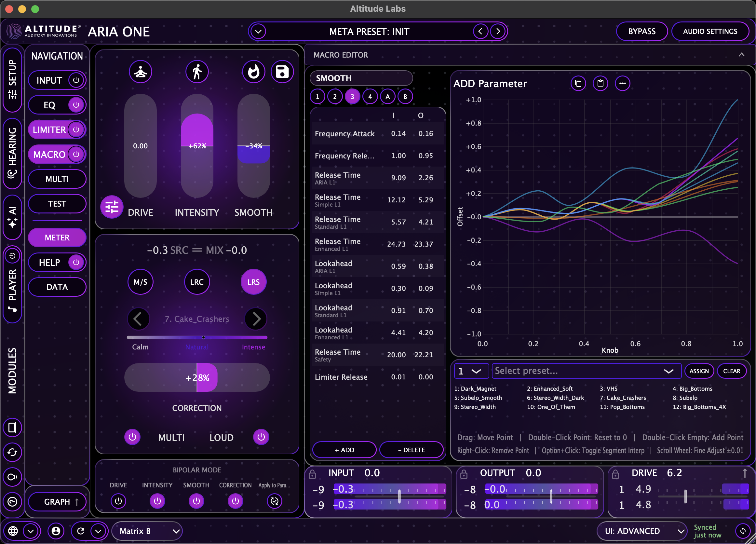Viewport: 756px width, 544px height.
Task: Toggle SMOOTH power in Bipolar Mode
Action: click(196, 501)
